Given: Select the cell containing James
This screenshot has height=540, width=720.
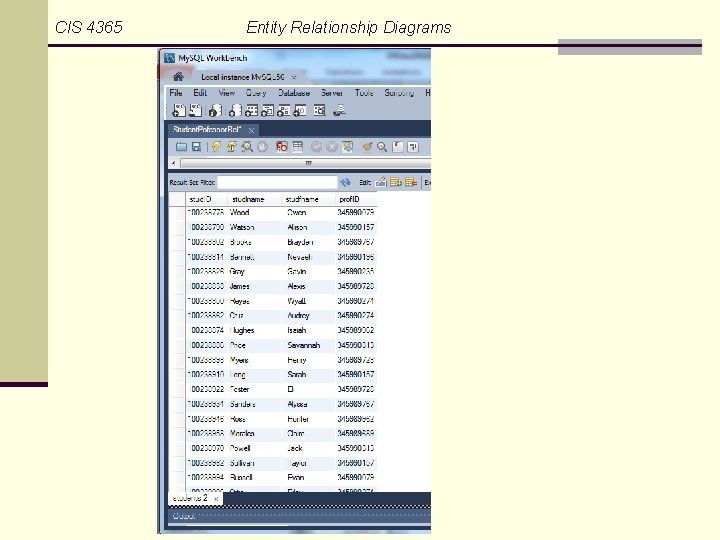Looking at the screenshot, I should click(x=254, y=286).
